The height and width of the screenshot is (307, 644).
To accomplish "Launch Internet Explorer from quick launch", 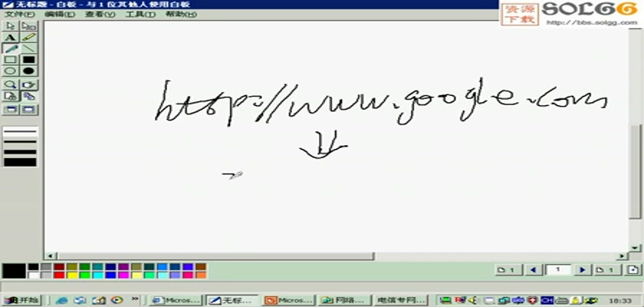I will 61,300.
